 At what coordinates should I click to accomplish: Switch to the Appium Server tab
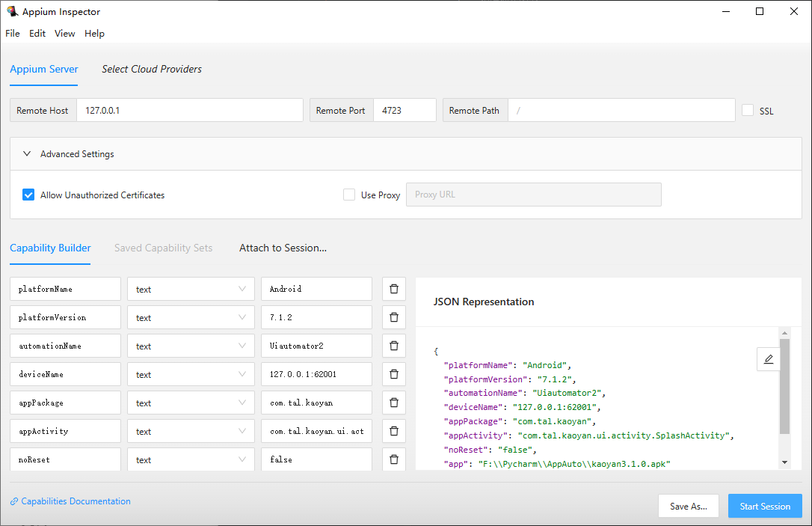coord(44,69)
